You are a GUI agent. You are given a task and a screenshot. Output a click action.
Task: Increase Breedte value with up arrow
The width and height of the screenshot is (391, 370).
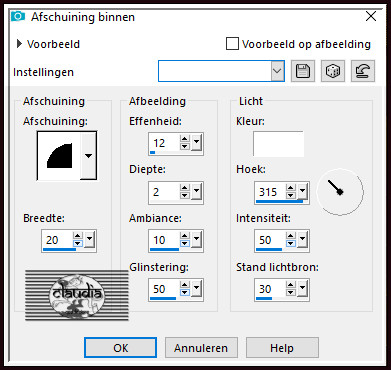pos(78,236)
